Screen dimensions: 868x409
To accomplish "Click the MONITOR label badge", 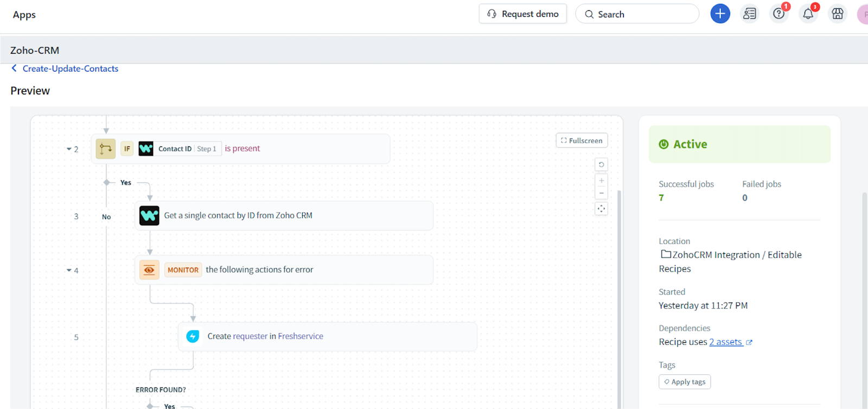I will [183, 270].
